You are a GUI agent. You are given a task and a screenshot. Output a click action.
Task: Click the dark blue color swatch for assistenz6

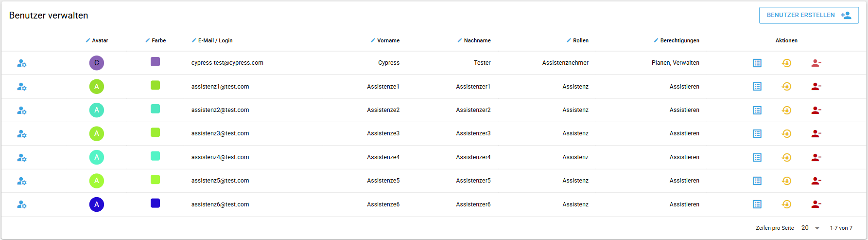(x=156, y=203)
